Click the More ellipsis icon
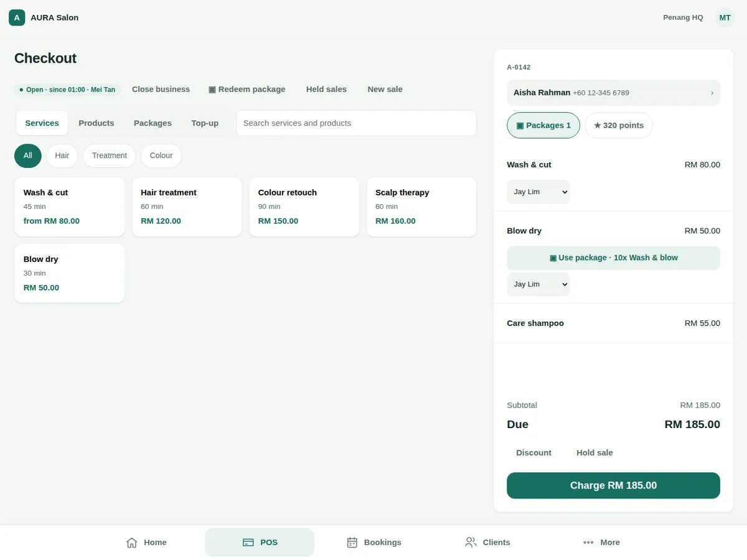The height and width of the screenshot is (560, 747). pos(588,543)
